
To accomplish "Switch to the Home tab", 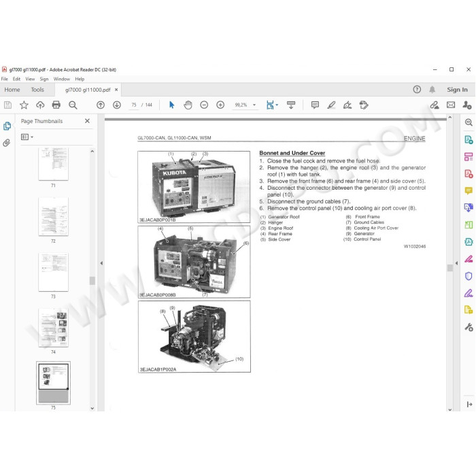I will tap(12, 90).
